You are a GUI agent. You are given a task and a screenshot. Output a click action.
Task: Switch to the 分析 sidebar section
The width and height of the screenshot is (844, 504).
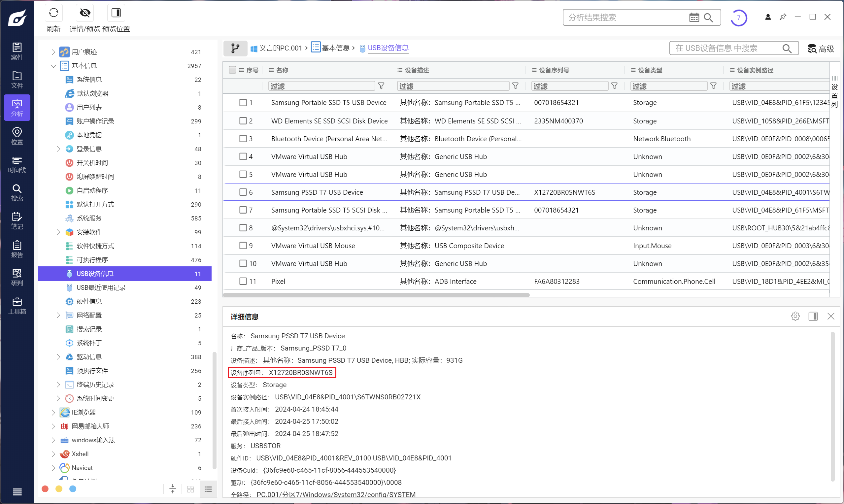[17, 108]
